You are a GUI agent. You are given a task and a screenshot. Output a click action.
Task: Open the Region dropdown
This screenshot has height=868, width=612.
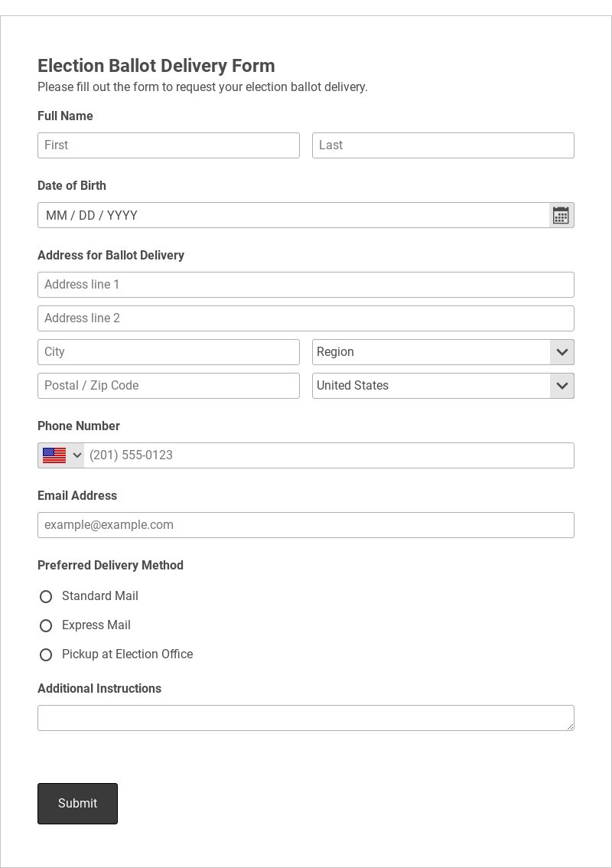[443, 352]
